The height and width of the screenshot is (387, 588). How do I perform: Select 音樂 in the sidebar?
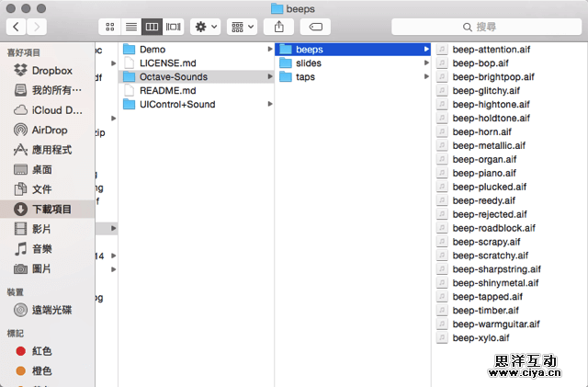tap(42, 249)
